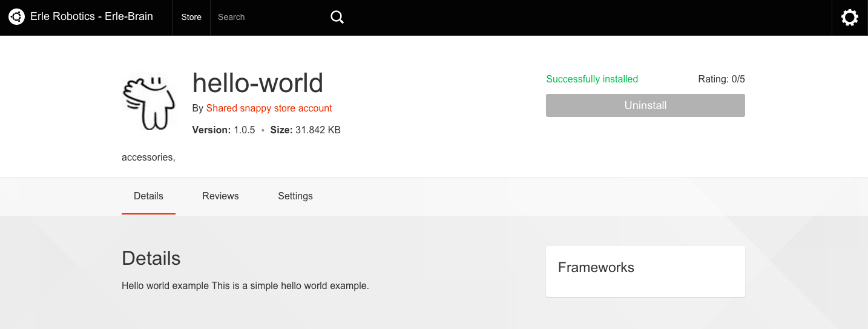
Task: Click the Rating: 0/5 label
Action: 721,79
